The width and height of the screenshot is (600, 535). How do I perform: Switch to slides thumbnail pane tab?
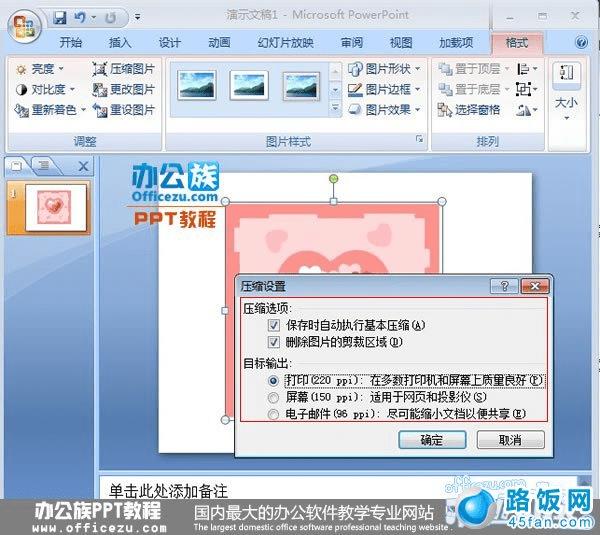click(x=17, y=166)
